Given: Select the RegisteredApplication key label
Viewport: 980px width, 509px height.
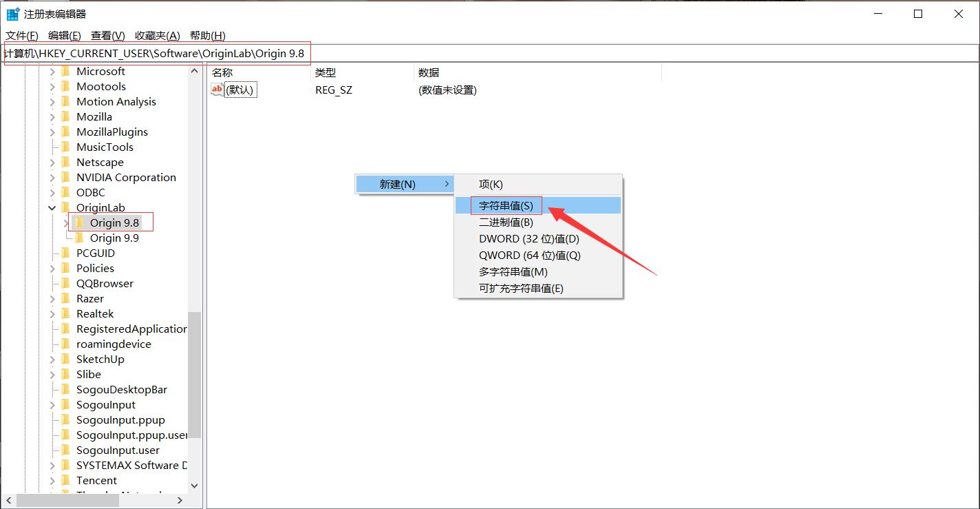Looking at the screenshot, I should (x=131, y=329).
